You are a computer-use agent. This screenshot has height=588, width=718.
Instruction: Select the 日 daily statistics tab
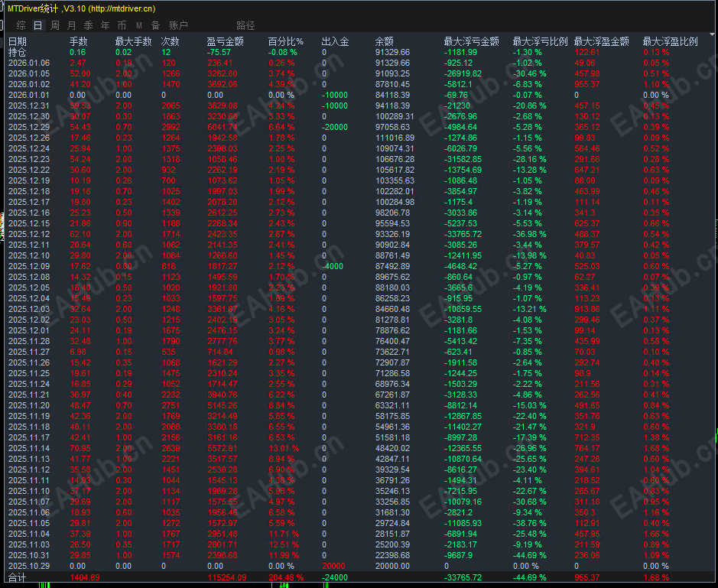click(x=38, y=26)
